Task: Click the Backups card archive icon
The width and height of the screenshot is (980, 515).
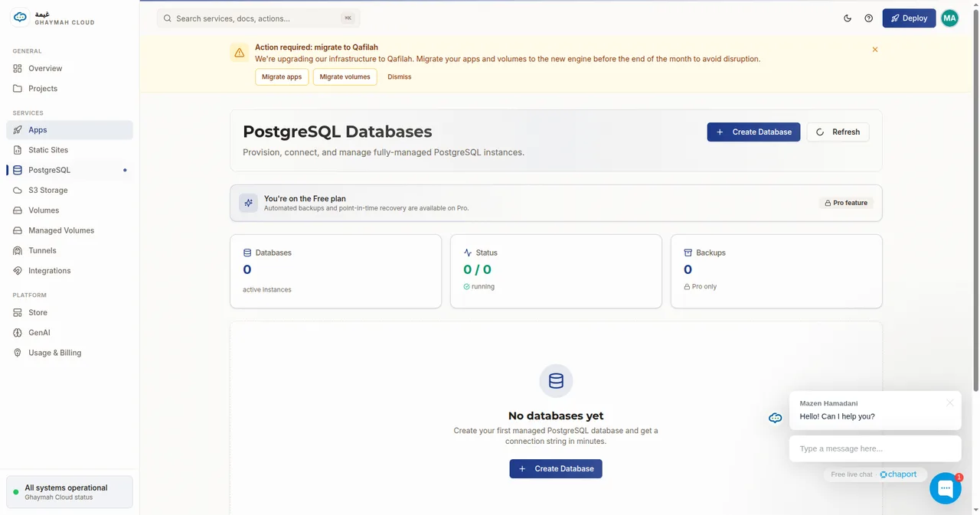Action: click(x=688, y=253)
